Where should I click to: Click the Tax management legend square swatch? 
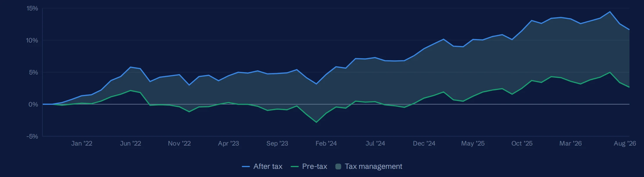(x=338, y=167)
